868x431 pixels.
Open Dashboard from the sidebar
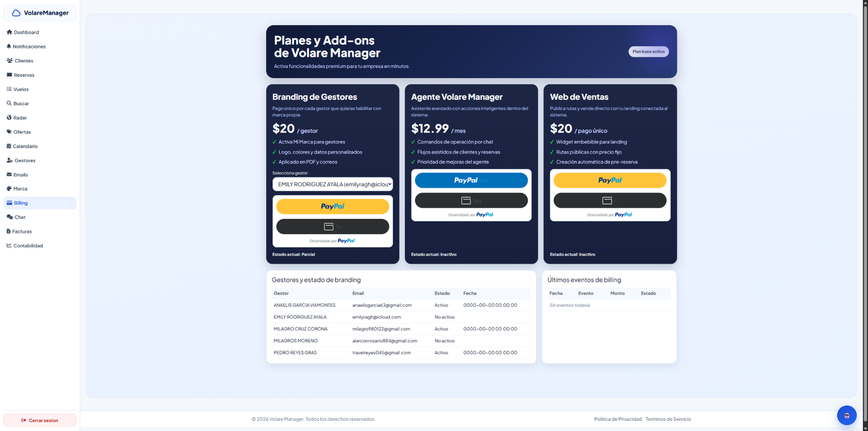[40, 32]
